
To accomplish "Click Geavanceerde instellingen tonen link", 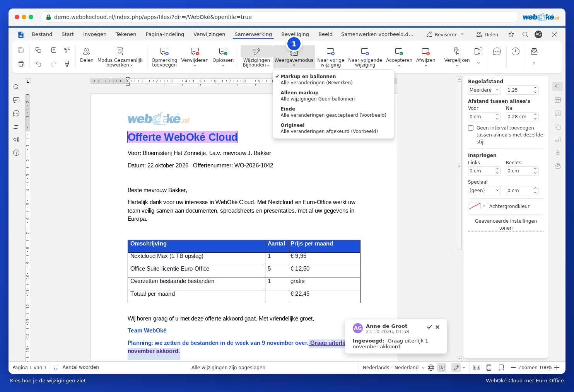I will (x=506, y=225).
